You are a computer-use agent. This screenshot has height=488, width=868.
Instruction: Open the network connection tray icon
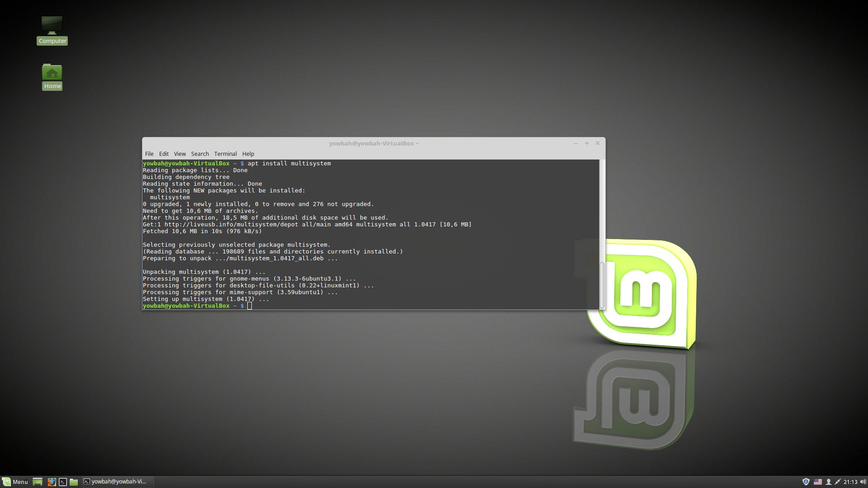[837, 482]
